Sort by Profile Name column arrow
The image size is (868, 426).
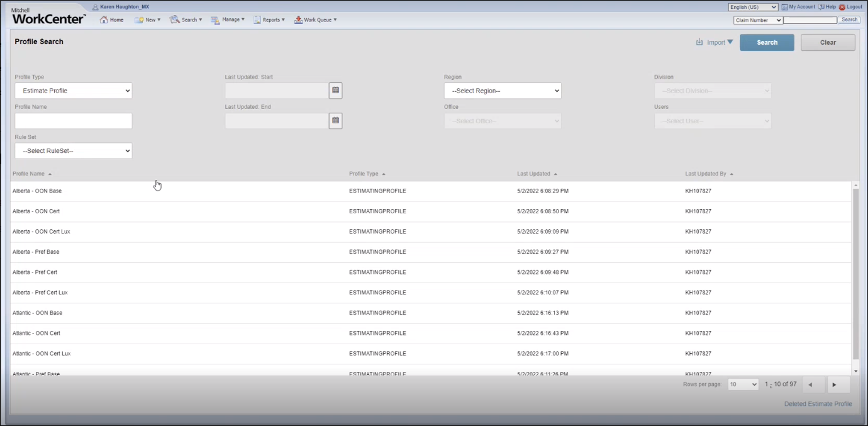coord(50,174)
